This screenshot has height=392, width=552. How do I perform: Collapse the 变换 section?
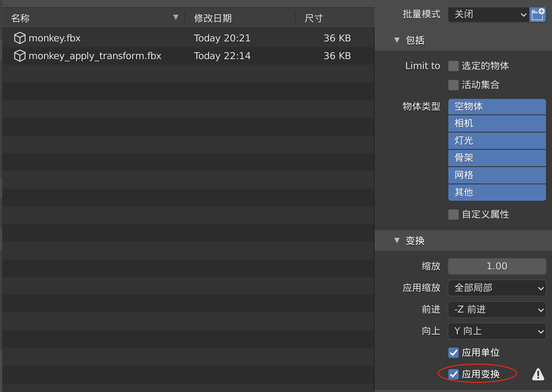397,240
